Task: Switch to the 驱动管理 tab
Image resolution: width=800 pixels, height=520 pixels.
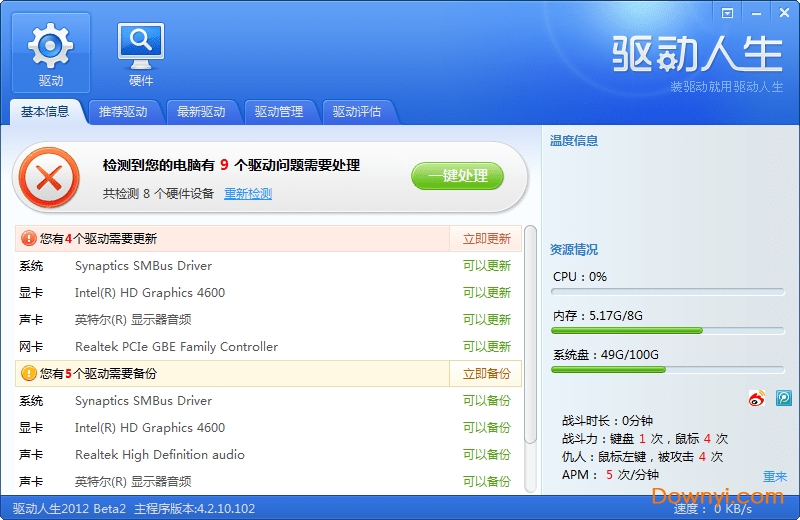Action: point(279,112)
